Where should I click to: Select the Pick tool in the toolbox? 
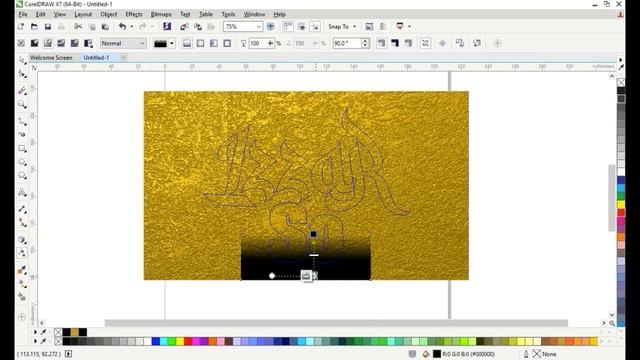pos(22,60)
